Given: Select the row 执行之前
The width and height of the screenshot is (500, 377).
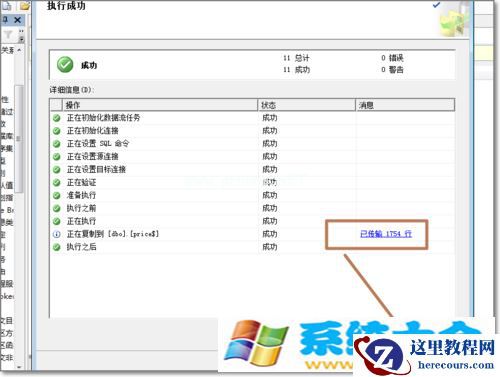Looking at the screenshot, I should tap(252, 208).
